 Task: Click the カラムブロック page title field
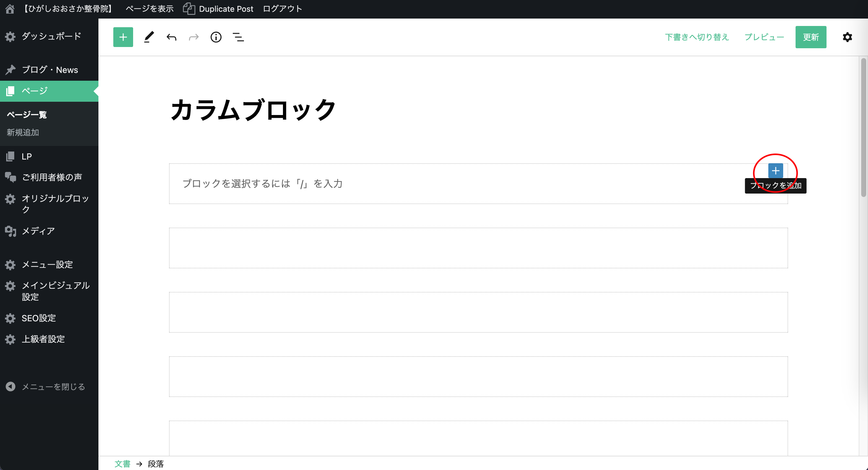pyautogui.click(x=254, y=110)
